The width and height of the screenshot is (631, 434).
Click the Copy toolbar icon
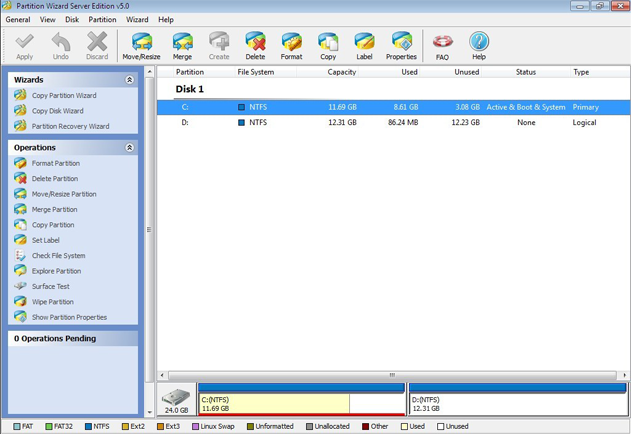tap(328, 45)
